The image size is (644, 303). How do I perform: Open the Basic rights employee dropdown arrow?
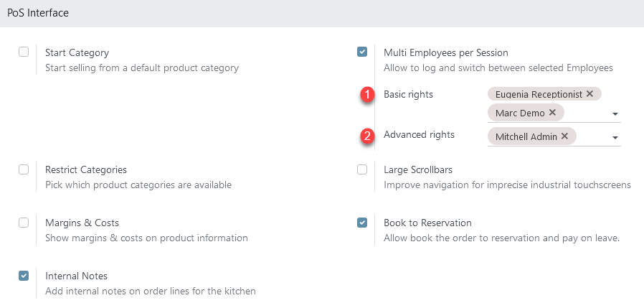tap(615, 114)
